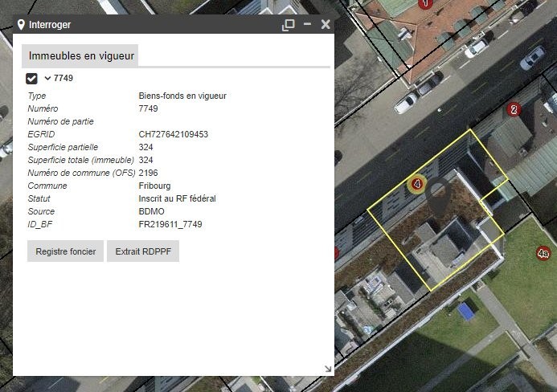Click address marker 4a on the map
This screenshot has height=392, width=557.
tap(543, 254)
